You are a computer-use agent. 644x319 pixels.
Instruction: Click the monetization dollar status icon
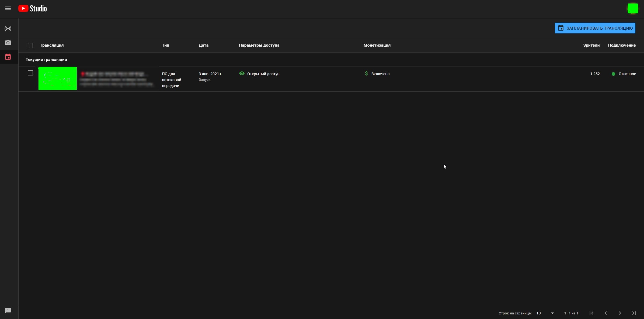tap(366, 74)
